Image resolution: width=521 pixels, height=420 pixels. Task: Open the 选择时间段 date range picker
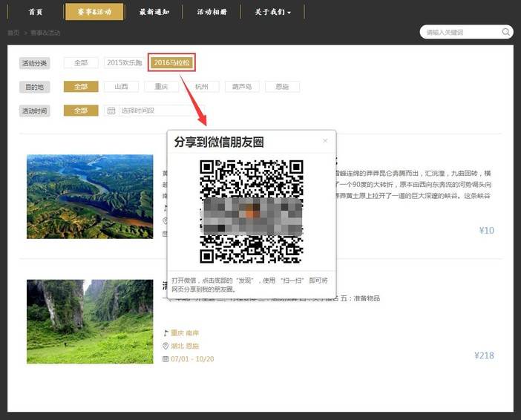(x=148, y=111)
